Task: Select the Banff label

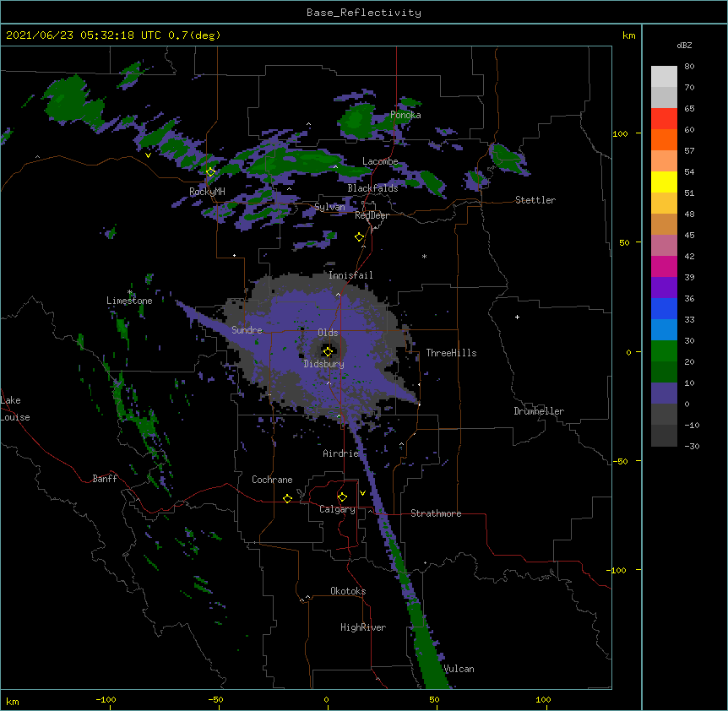Action: click(x=105, y=479)
